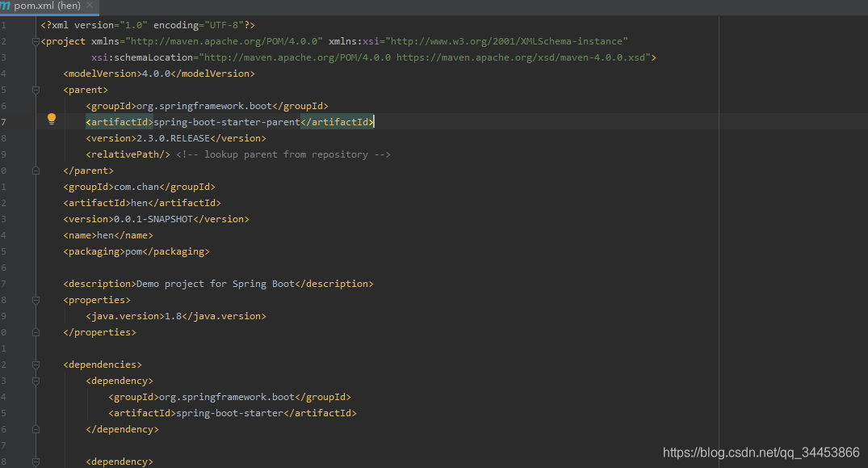This screenshot has width=868, height=468.
Task: Collapse the opening parent tag fold marker
Action: click(x=36, y=90)
